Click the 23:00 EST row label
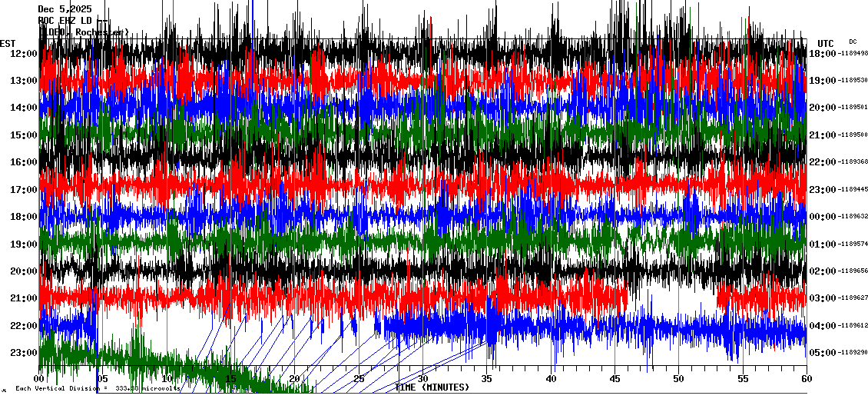Viewport: 868px width, 399px height. [24, 352]
